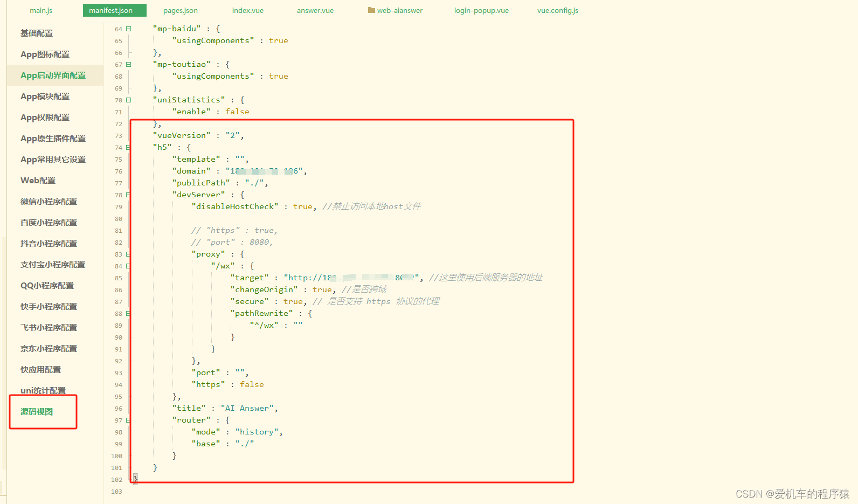Open the index.vue tab

[x=248, y=10]
